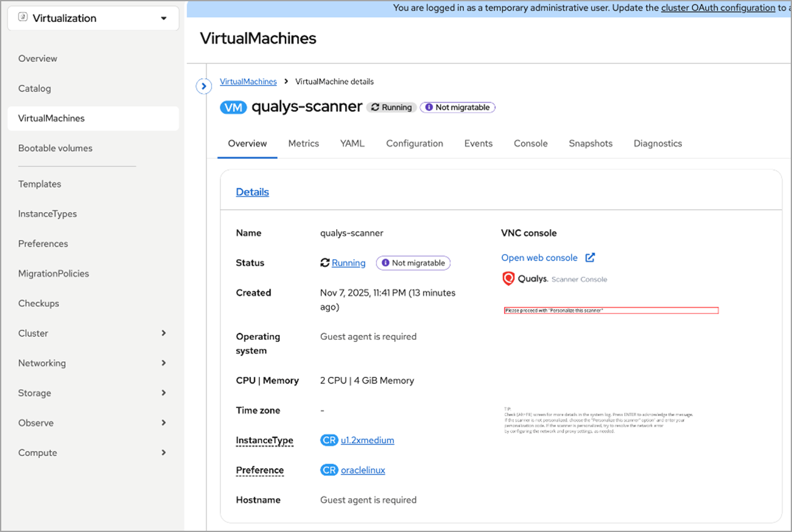Click the Observe chevron arrow
This screenshot has height=532, width=792.
coord(164,423)
